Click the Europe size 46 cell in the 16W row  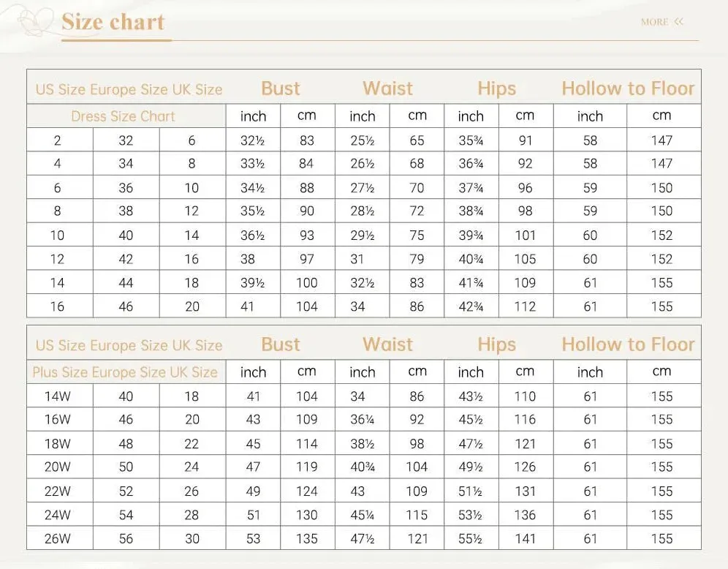[126, 419]
